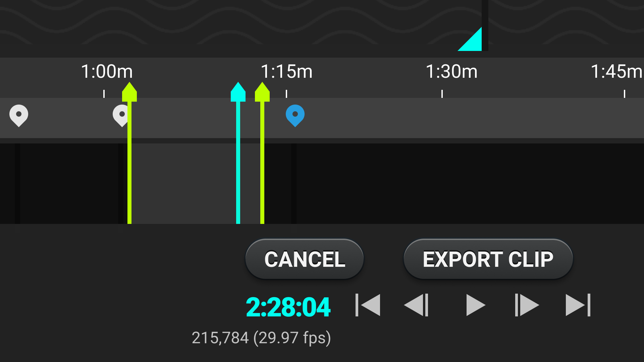The width and height of the screenshot is (644, 362).
Task: Select the blue location pin marker
Action: click(x=295, y=116)
